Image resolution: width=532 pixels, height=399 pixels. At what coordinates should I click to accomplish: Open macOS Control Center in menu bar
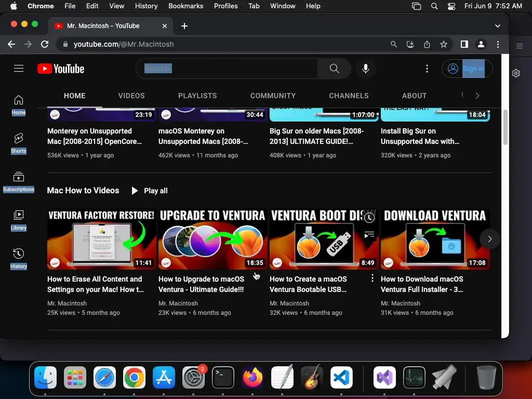coord(451,6)
